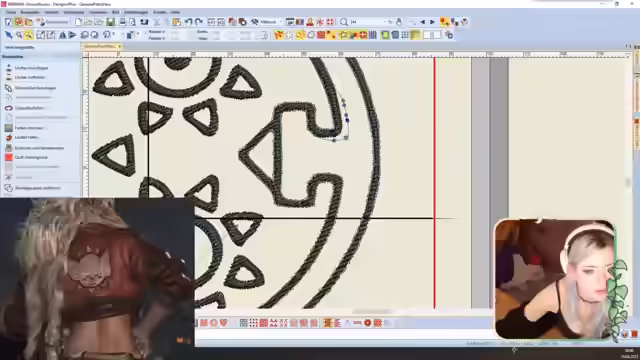Toggle the grid display icon
640x360 pixels.
405,35
